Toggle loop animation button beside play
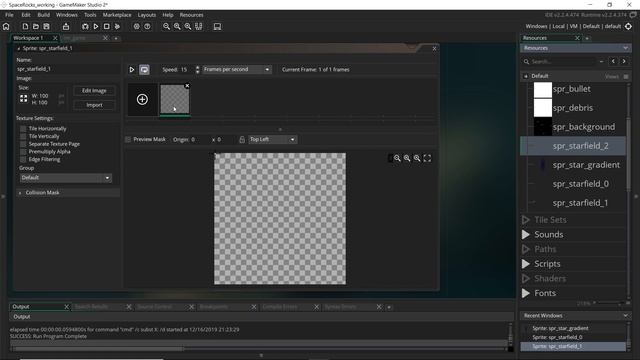The height and width of the screenshot is (360, 640). 144,70
